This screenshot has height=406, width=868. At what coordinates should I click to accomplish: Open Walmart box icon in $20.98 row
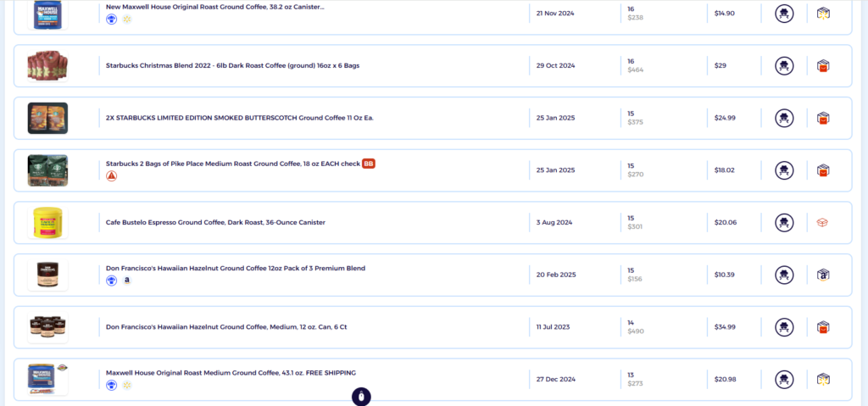pyautogui.click(x=823, y=380)
